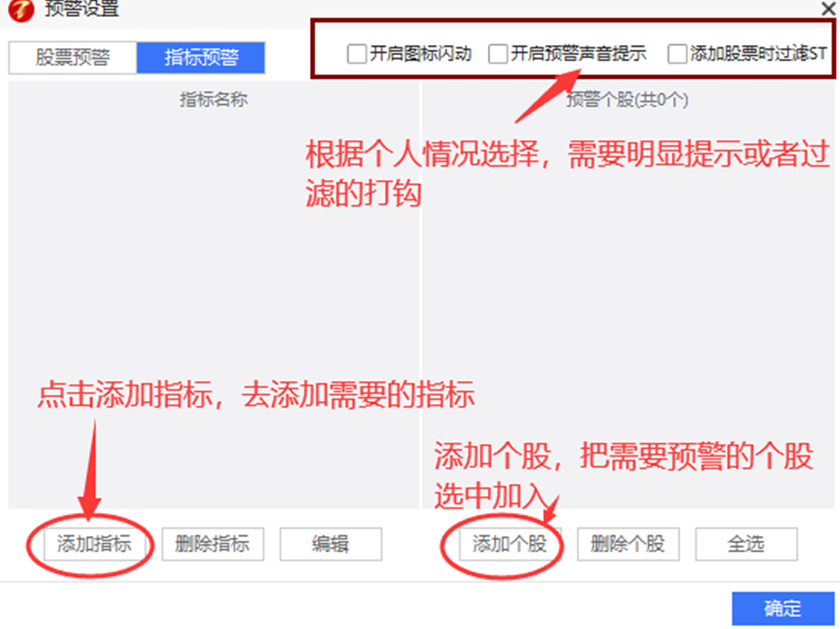Tick the 开启预警声音提示 checkbox
The height and width of the screenshot is (629, 840).
pos(499,53)
